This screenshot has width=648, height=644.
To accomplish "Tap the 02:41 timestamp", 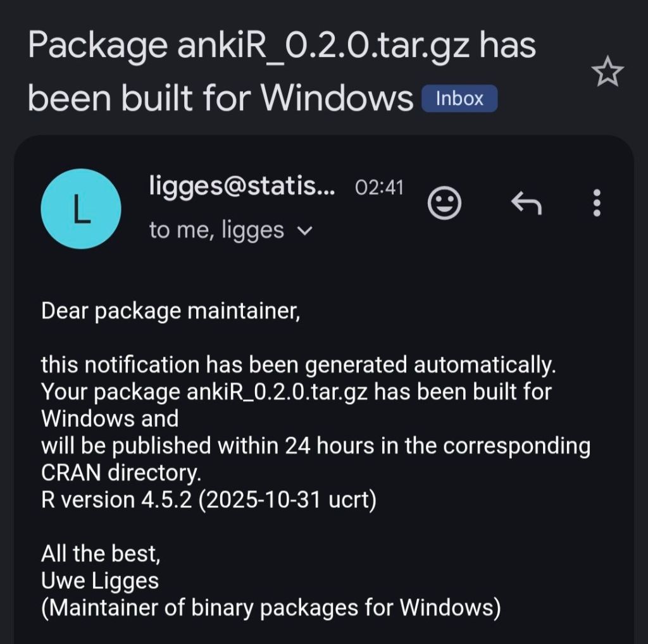I will point(379,187).
